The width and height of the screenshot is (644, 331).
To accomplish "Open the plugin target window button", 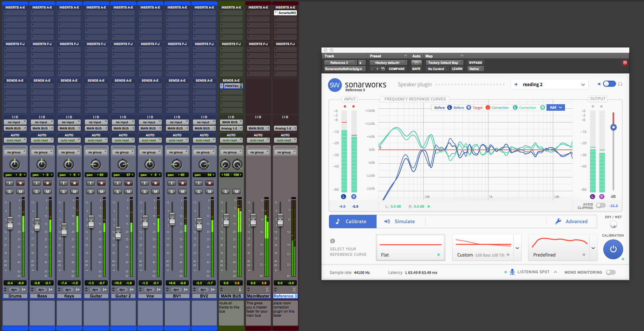I will coord(625,63).
